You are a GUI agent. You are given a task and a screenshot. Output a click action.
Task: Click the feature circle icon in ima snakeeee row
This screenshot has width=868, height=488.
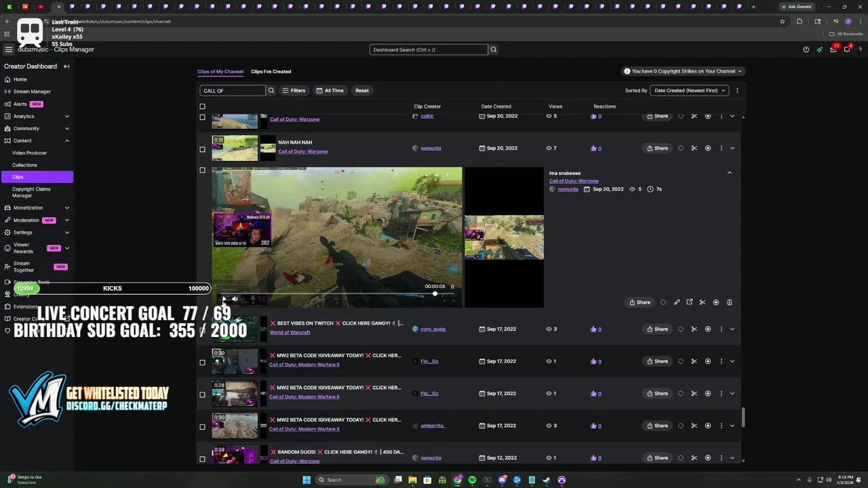point(663,302)
